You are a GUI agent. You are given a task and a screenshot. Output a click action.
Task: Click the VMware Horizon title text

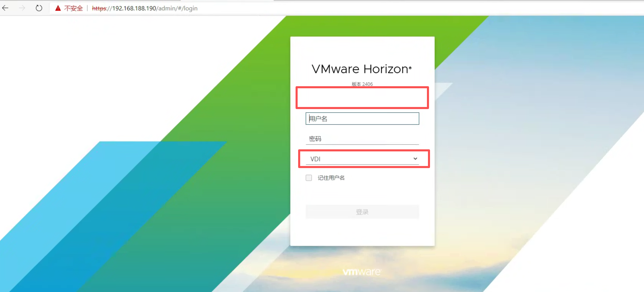pos(362,69)
